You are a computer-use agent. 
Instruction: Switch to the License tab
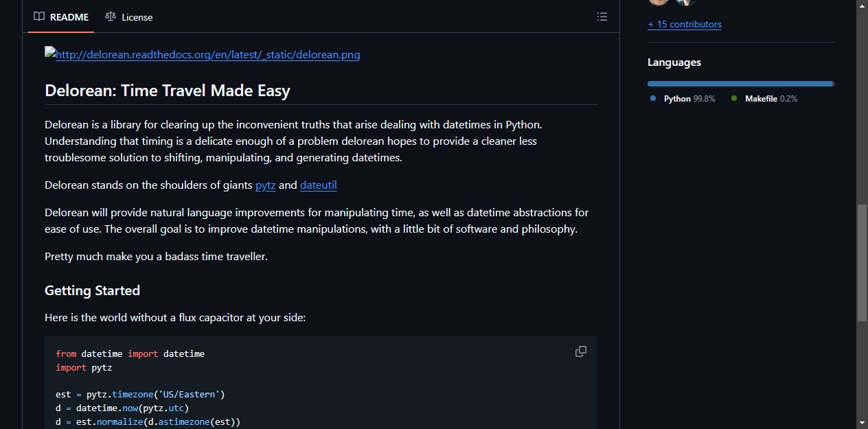129,17
